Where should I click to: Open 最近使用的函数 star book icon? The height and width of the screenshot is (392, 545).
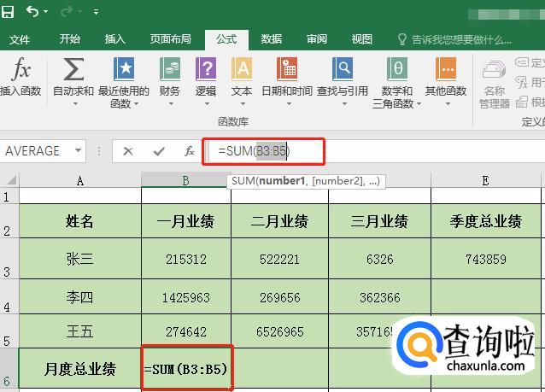coord(124,69)
